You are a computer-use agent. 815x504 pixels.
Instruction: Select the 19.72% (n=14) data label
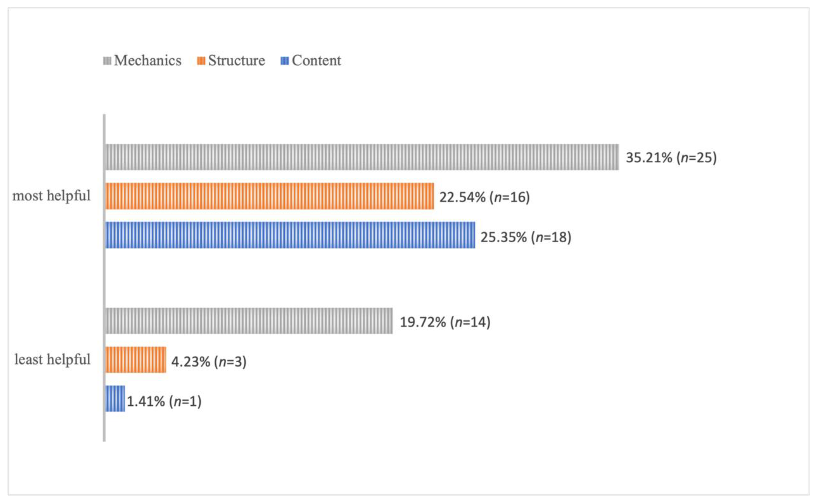[445, 322]
